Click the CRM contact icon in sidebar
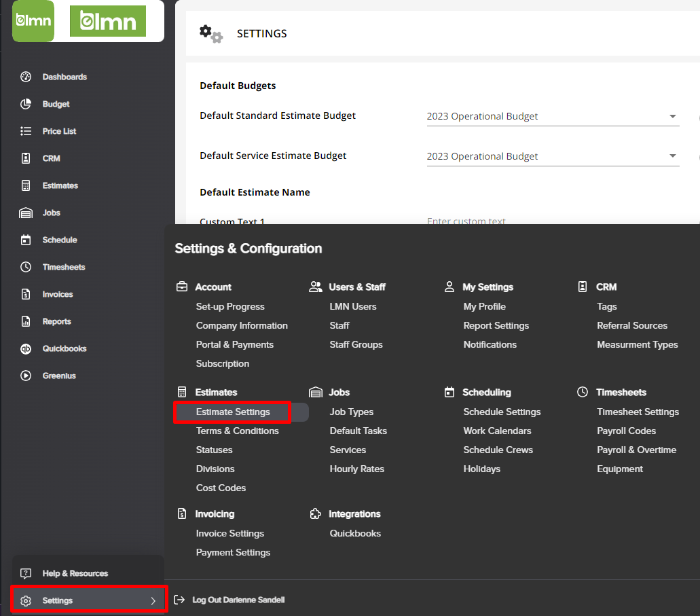700x616 pixels. tap(26, 158)
